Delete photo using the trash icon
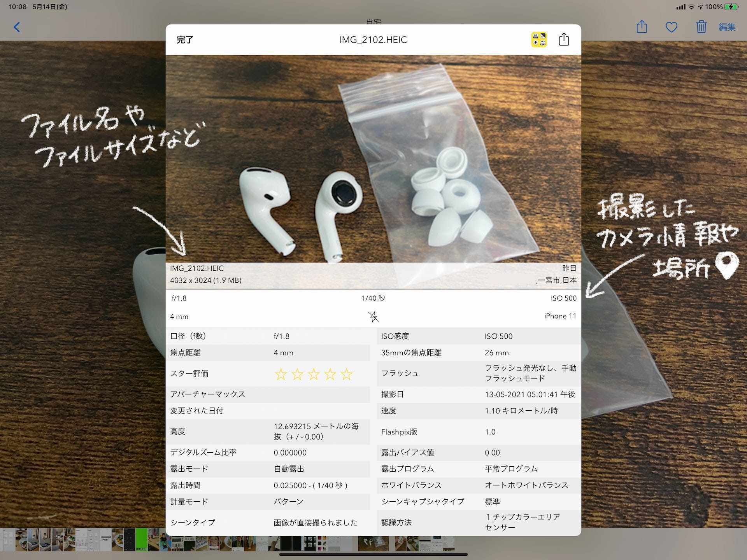The image size is (747, 560). [x=701, y=27]
